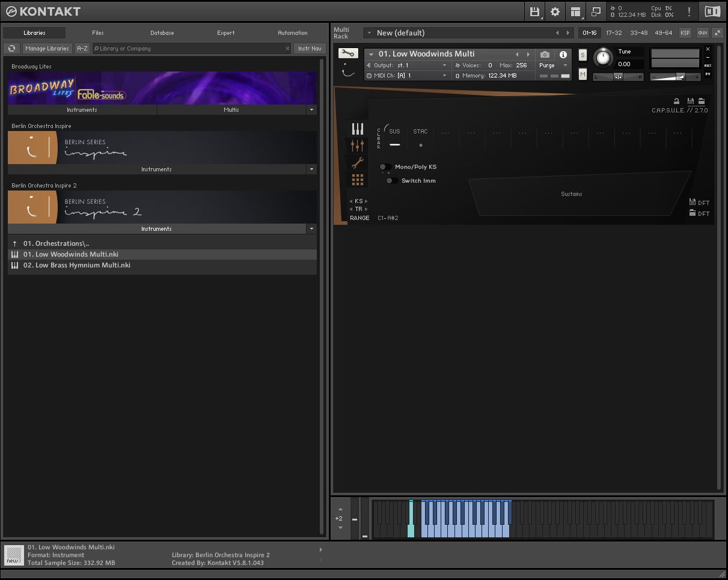This screenshot has height=580, width=728.
Task: Open the Files menu via the floppy disk icon
Action: click(x=534, y=11)
